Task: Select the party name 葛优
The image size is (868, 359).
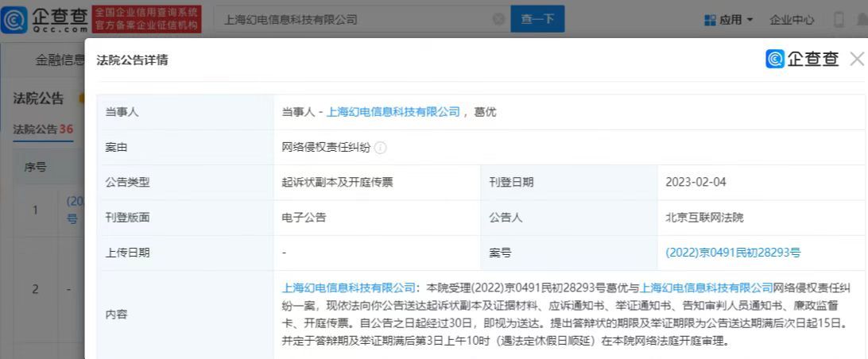Action: point(486,112)
